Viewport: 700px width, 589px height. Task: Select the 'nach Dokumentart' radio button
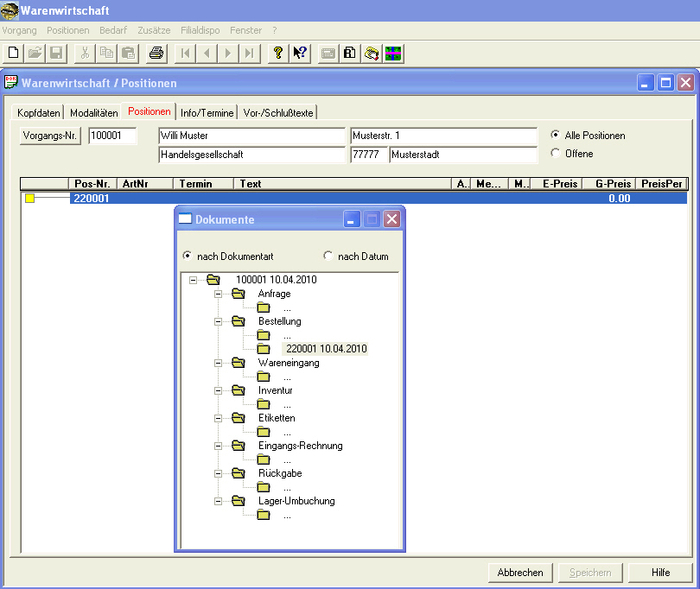[188, 256]
